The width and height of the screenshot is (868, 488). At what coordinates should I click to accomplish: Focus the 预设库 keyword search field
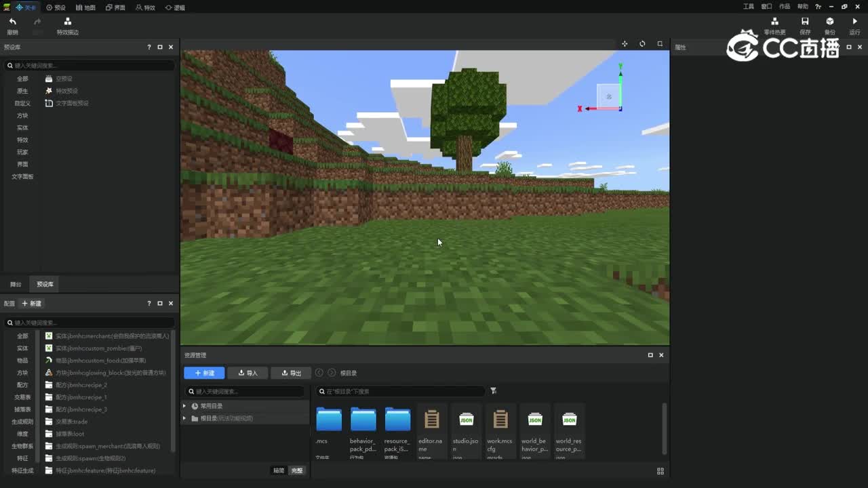pyautogui.click(x=90, y=66)
